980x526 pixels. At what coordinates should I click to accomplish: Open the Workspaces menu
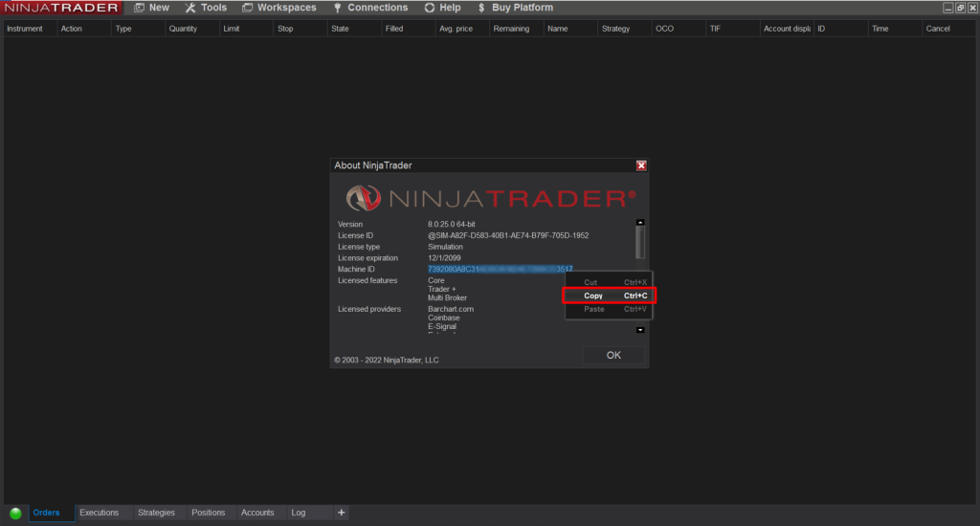coord(278,8)
